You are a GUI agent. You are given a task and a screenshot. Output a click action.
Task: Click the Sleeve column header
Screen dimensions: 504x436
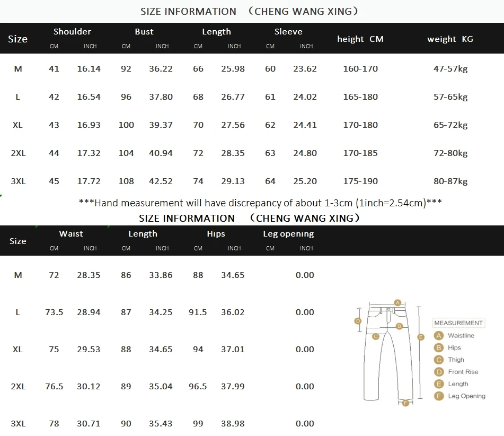pos(288,31)
